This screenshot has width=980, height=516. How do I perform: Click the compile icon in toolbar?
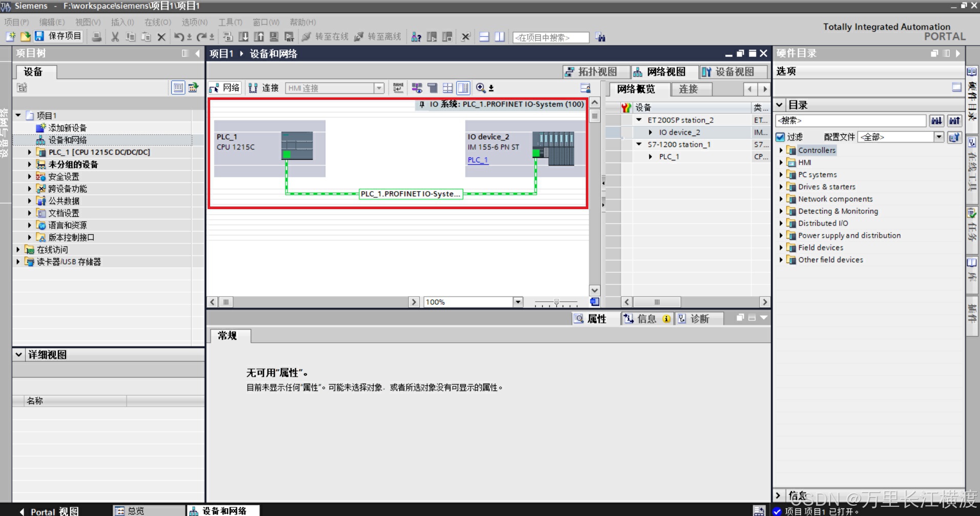pos(228,37)
